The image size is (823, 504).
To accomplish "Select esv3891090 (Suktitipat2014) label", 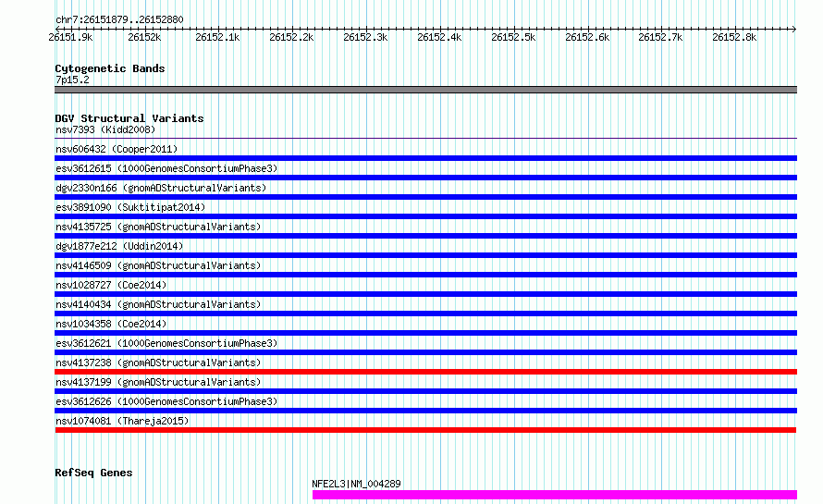I will [130, 207].
